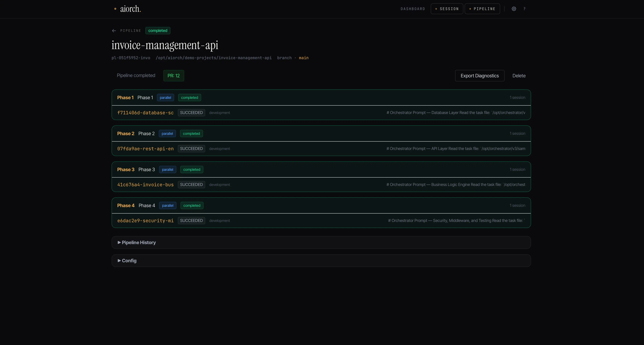This screenshot has width=644, height=345.
Task: Click the parallel badge in Phase 2
Action: [167, 134]
